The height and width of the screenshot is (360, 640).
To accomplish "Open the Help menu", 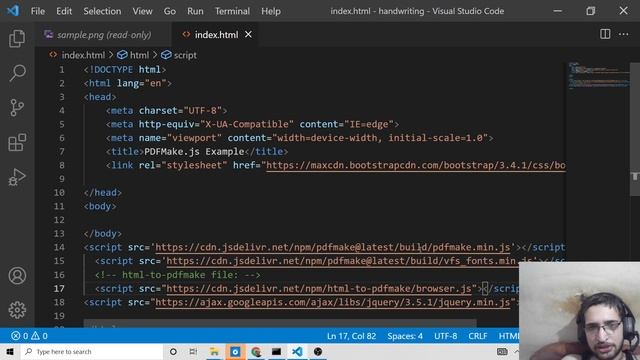I will click(x=271, y=11).
